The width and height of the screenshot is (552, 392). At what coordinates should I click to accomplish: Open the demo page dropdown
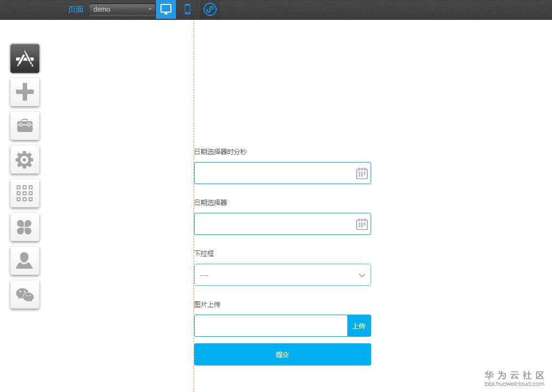pos(121,9)
